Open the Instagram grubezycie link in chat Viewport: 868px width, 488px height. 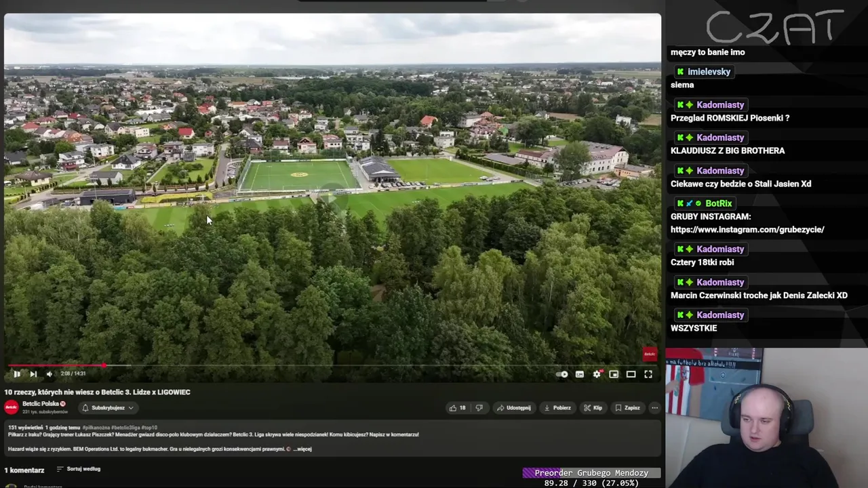pyautogui.click(x=747, y=230)
